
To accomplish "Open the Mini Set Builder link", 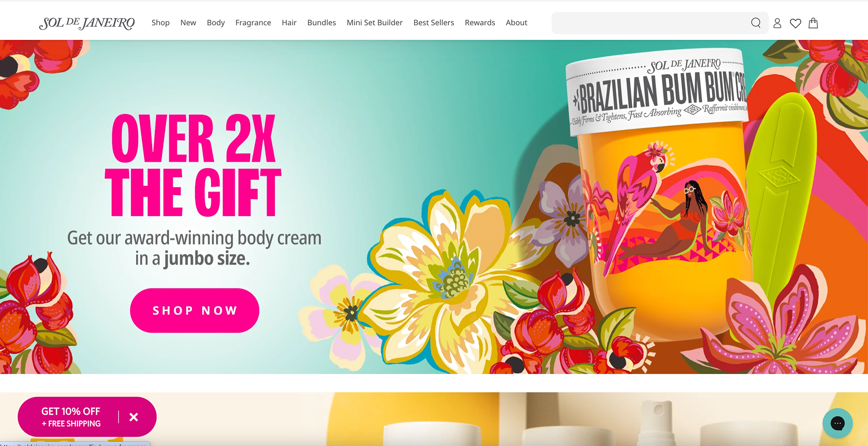I will 374,23.
